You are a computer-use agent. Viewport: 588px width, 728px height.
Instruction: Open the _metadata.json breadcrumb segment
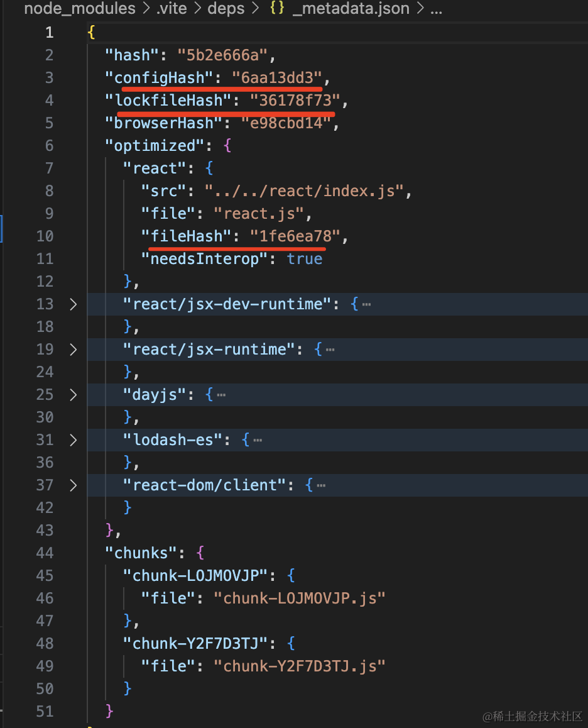(x=351, y=8)
